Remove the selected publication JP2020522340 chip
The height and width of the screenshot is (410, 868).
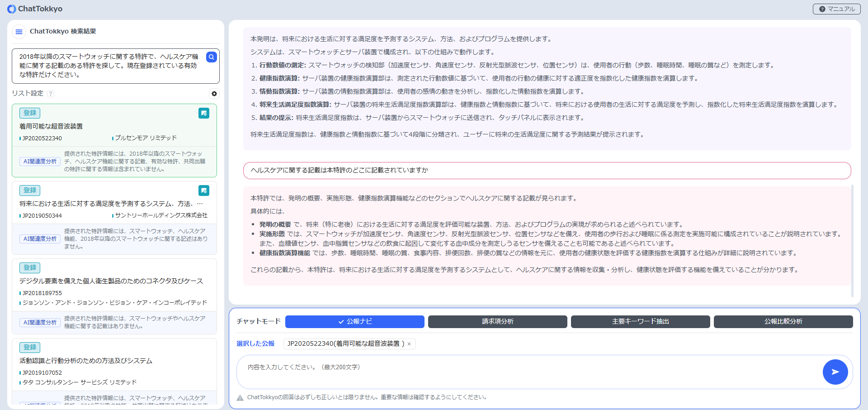[408, 344]
